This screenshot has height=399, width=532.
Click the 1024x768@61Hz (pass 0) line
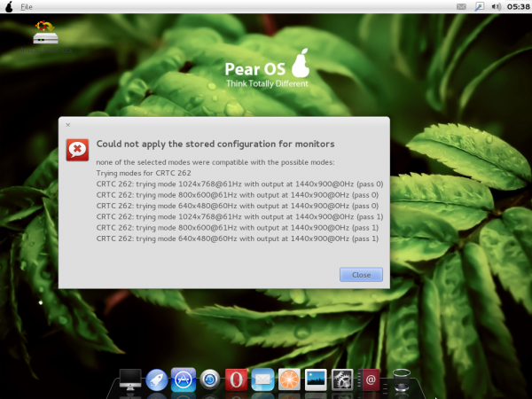pos(239,184)
